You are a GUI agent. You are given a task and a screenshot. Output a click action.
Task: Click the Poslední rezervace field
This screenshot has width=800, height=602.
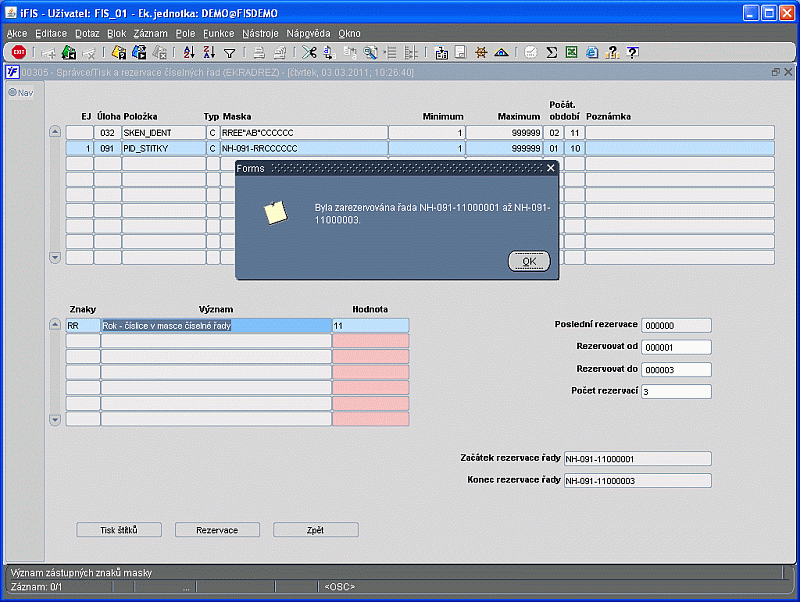point(676,325)
